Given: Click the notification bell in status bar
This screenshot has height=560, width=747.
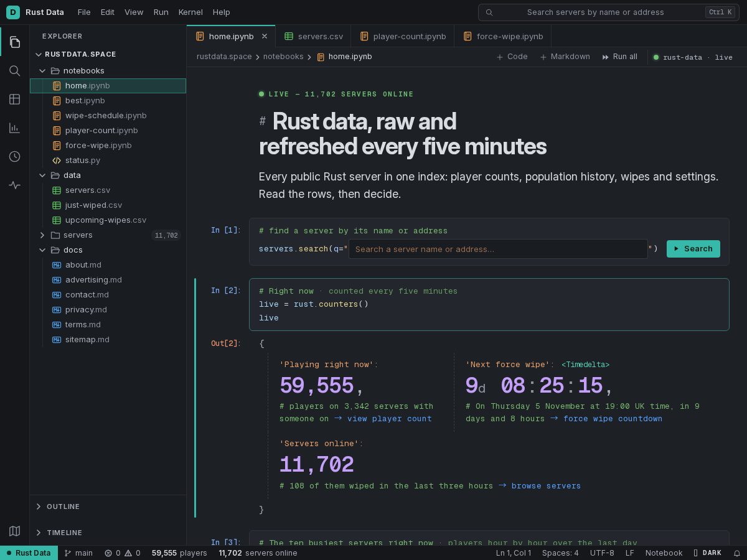Looking at the screenshot, I should coord(736,553).
